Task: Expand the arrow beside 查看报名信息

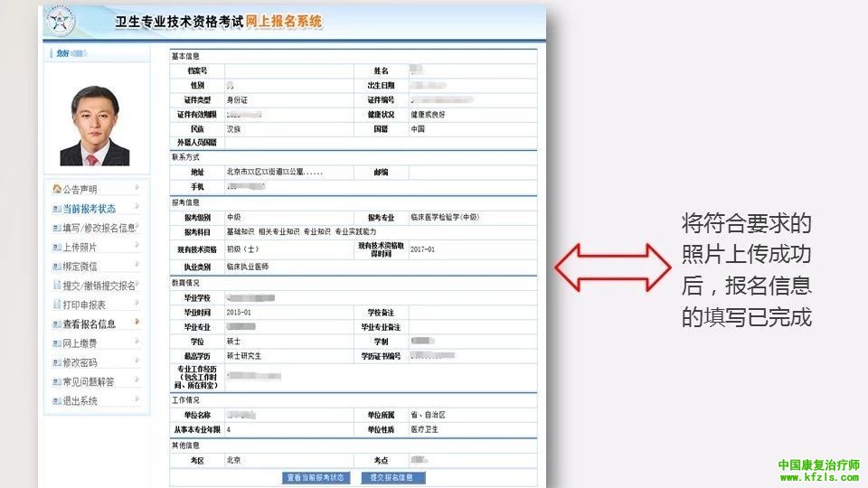Action: [x=137, y=323]
